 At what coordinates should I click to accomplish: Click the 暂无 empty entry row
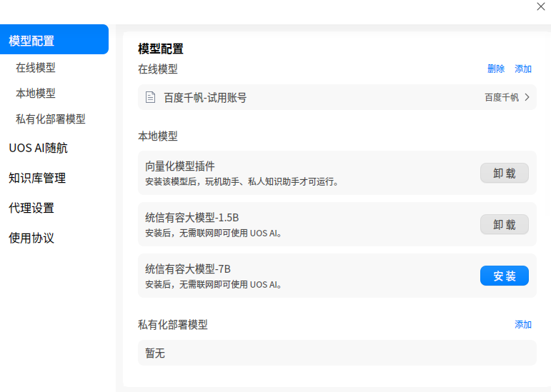coord(337,353)
